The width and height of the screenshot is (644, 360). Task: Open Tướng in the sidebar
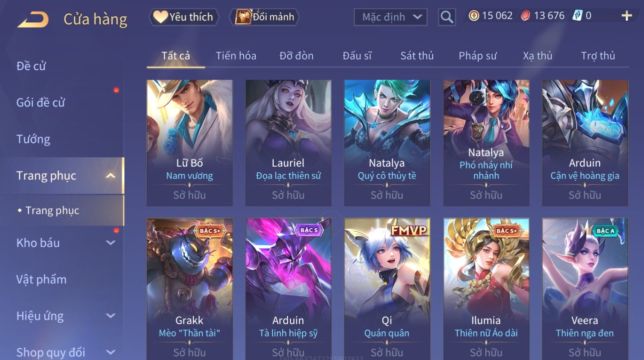pyautogui.click(x=33, y=139)
